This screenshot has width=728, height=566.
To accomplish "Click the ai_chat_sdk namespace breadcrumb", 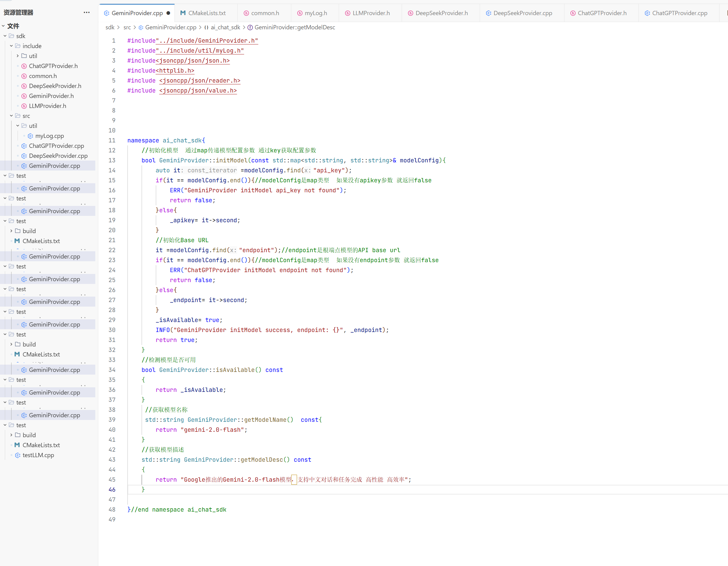I will [225, 27].
